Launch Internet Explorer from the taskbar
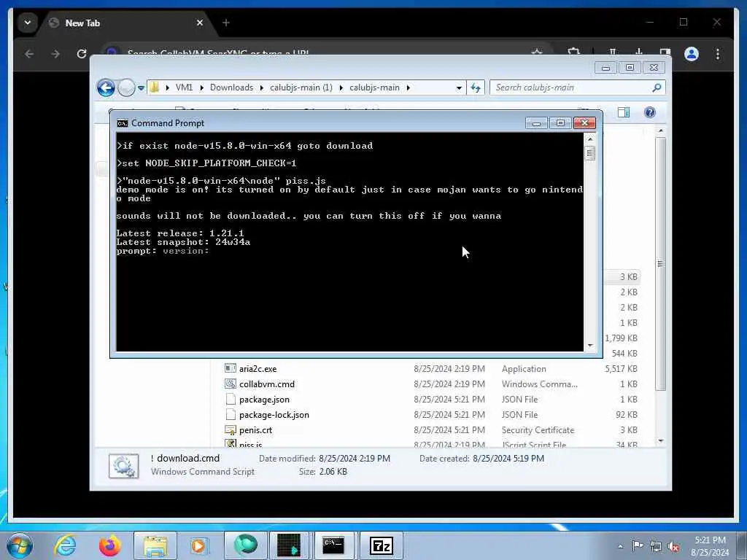Screen dimensions: 747x560 point(65,545)
